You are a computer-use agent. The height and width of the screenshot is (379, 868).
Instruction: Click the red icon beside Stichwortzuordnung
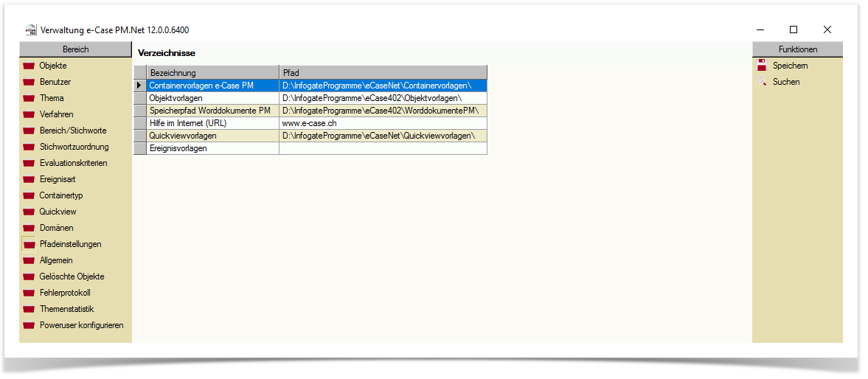29,147
